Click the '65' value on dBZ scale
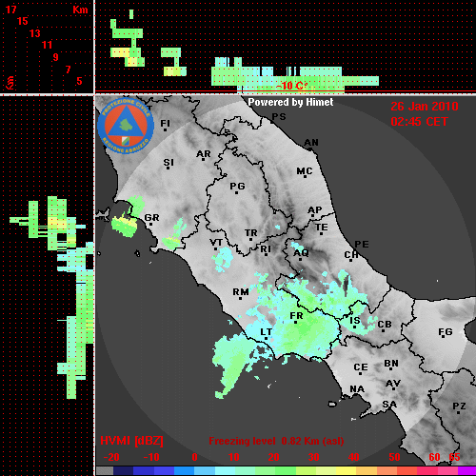476x476 pixels. [454, 457]
